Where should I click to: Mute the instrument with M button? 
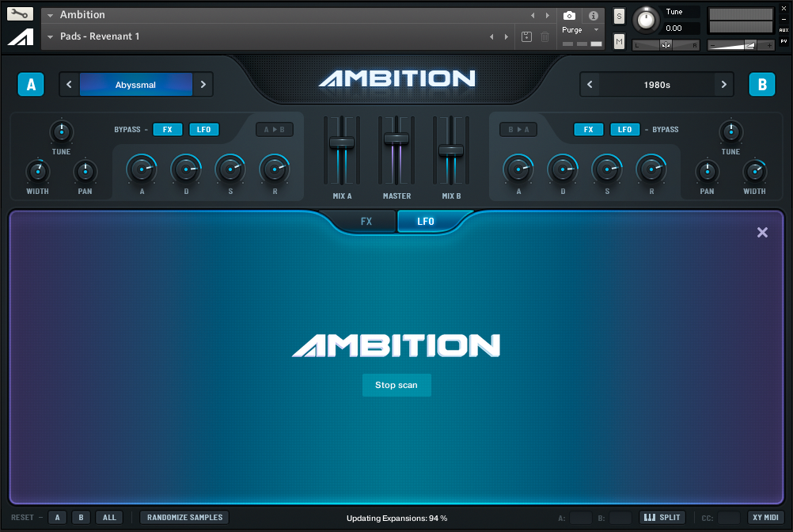click(619, 41)
